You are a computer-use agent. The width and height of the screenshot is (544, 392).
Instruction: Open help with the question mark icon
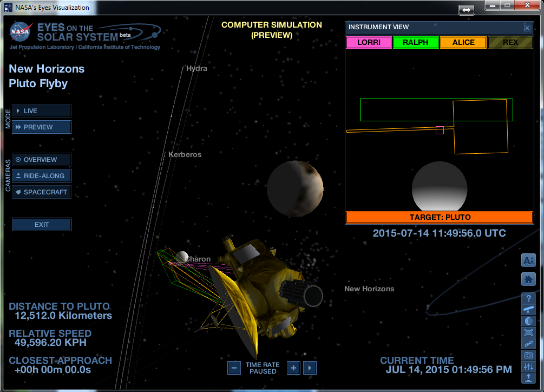click(x=528, y=298)
